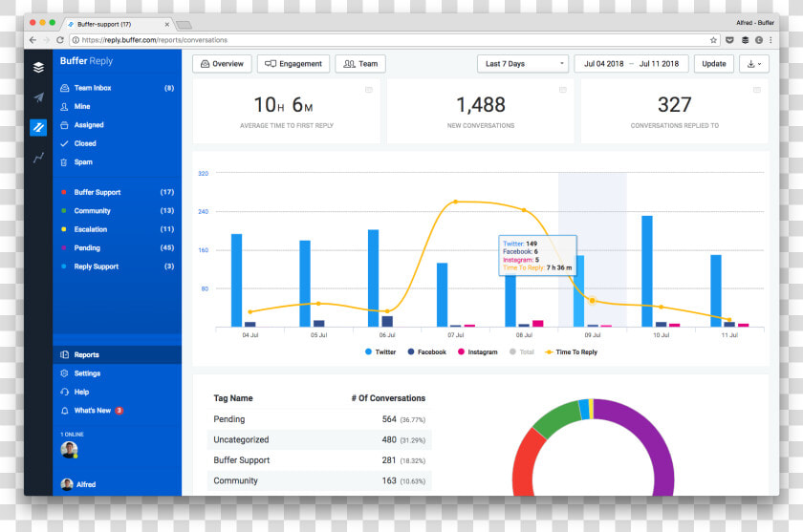The image size is (803, 532).
Task: Bookmark page with star icon
Action: (x=713, y=40)
